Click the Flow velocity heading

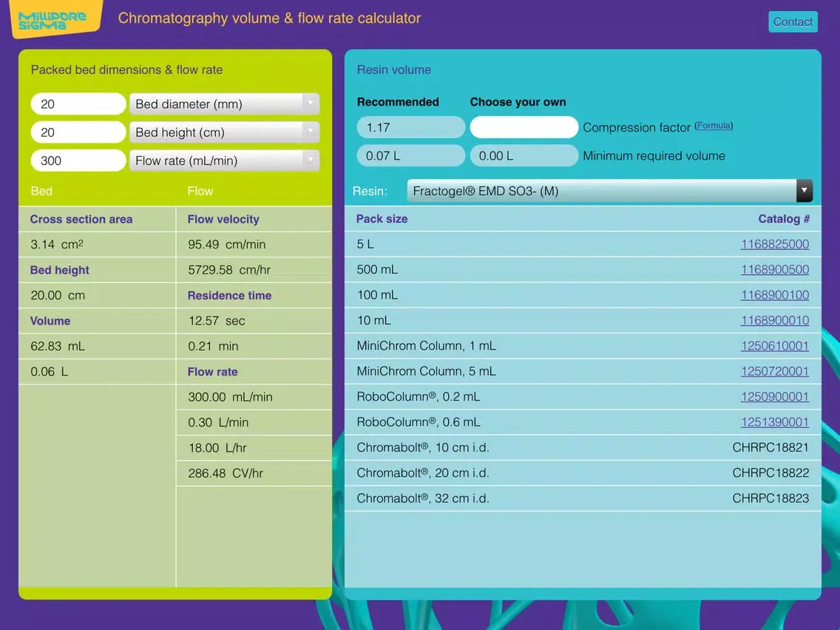pos(223,219)
